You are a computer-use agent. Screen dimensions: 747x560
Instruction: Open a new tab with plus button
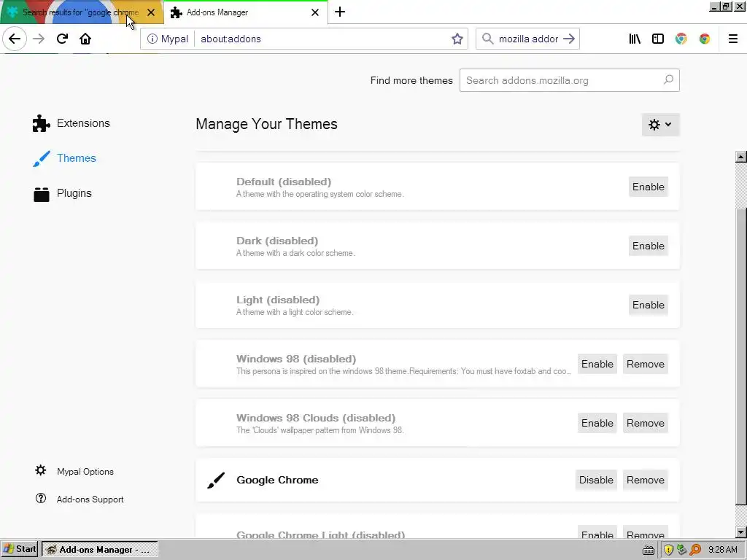click(340, 12)
